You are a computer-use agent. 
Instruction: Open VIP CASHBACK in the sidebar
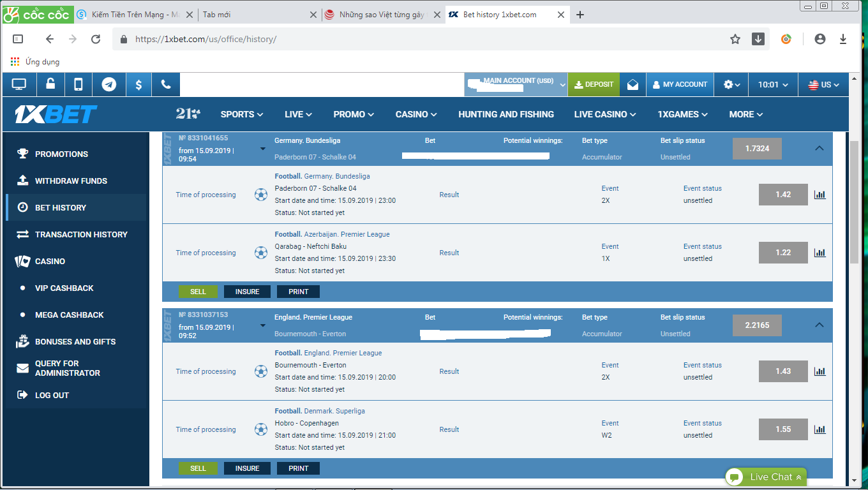pos(76,288)
